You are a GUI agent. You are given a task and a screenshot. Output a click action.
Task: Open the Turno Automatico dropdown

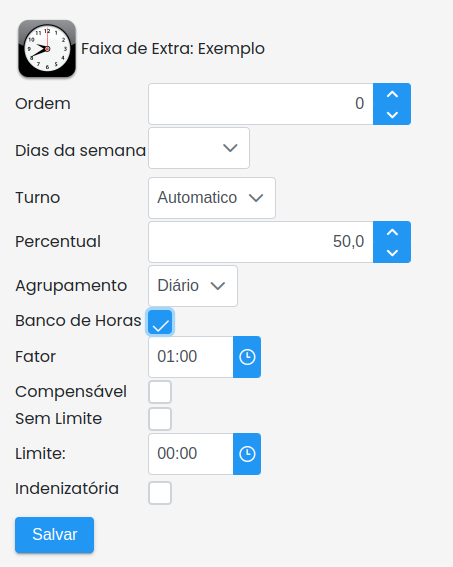(x=212, y=198)
